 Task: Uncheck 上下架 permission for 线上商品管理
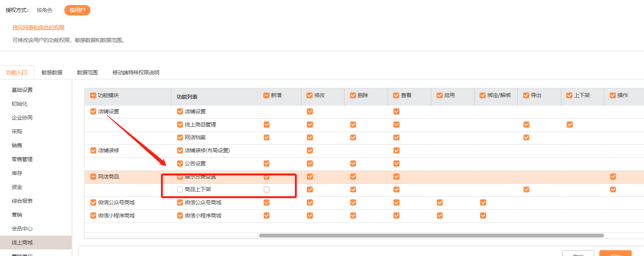570,125
